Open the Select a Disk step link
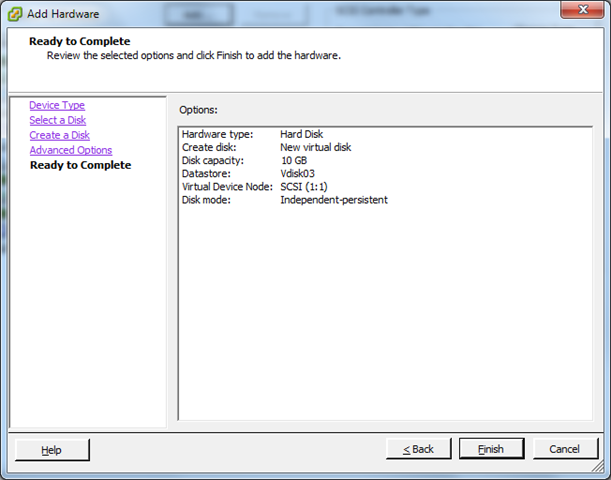The width and height of the screenshot is (611, 480). [x=57, y=120]
